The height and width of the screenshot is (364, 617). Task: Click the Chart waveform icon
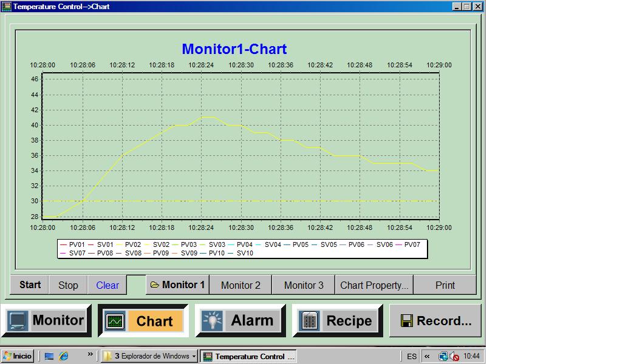tap(115, 320)
